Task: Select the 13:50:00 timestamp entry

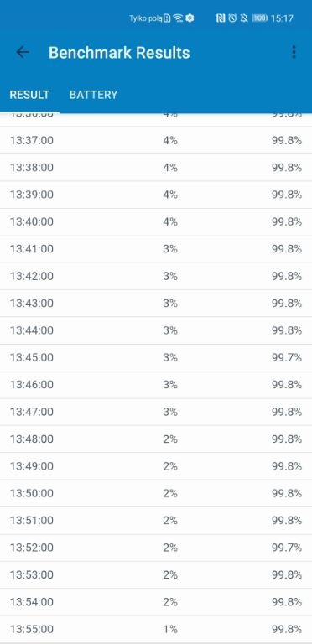Action: click(32, 493)
